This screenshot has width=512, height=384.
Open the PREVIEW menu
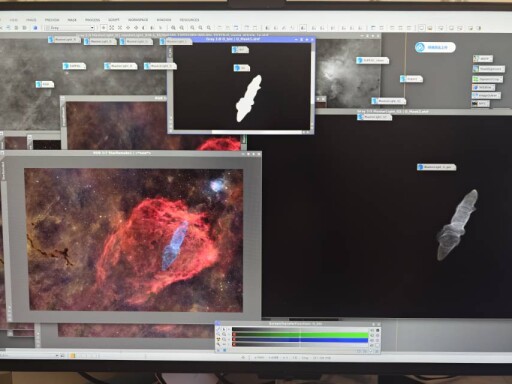coord(52,20)
